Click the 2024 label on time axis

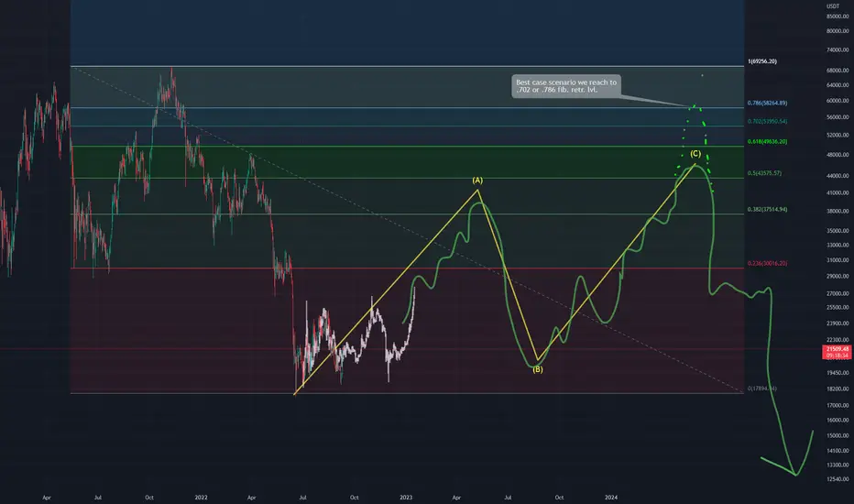[x=611, y=498]
